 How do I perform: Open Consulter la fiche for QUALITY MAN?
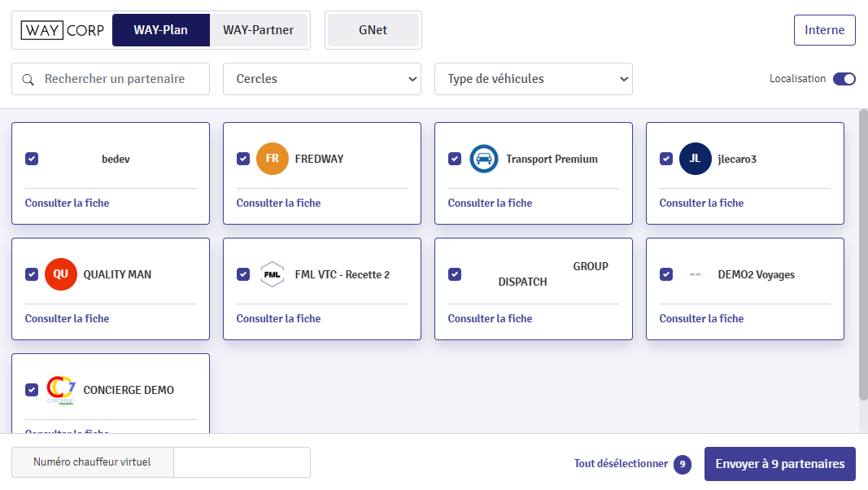pyautogui.click(x=67, y=319)
